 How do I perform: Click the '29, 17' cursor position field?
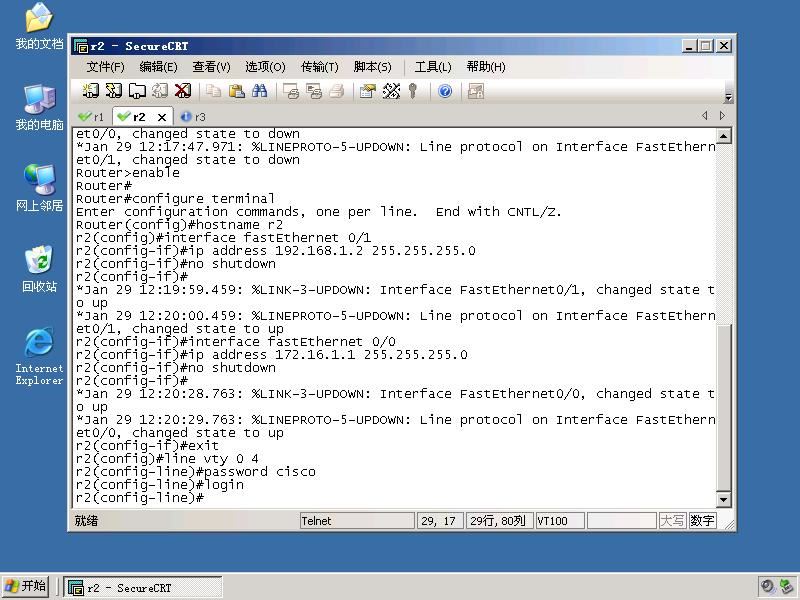pos(439,521)
